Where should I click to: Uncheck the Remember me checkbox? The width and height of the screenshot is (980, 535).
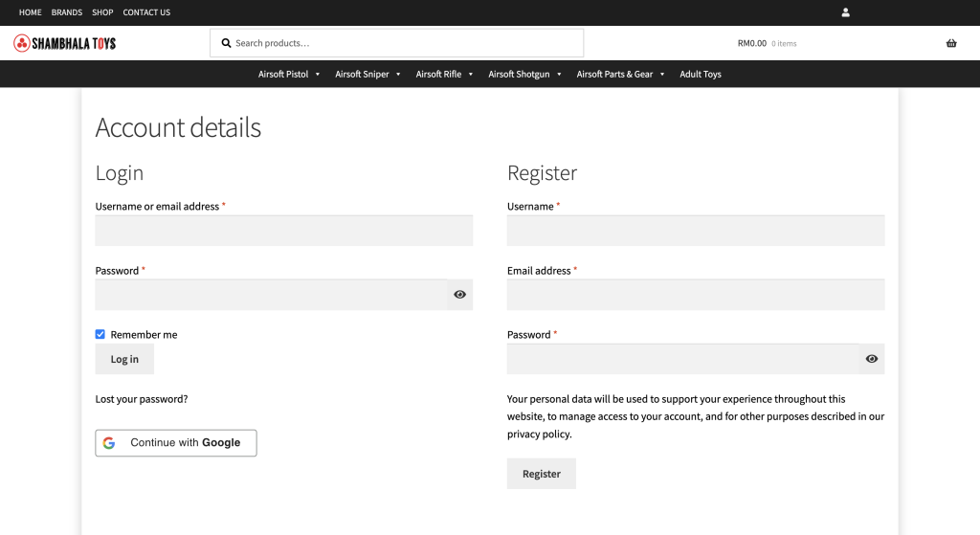tap(100, 335)
